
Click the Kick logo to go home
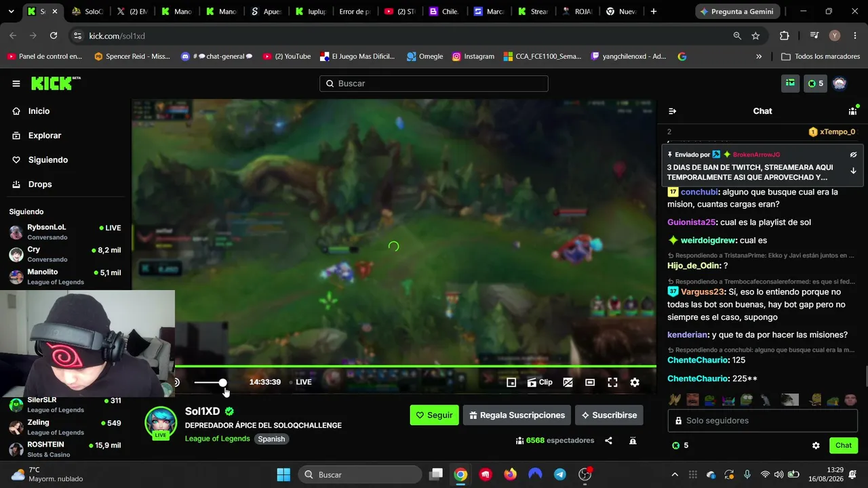56,83
